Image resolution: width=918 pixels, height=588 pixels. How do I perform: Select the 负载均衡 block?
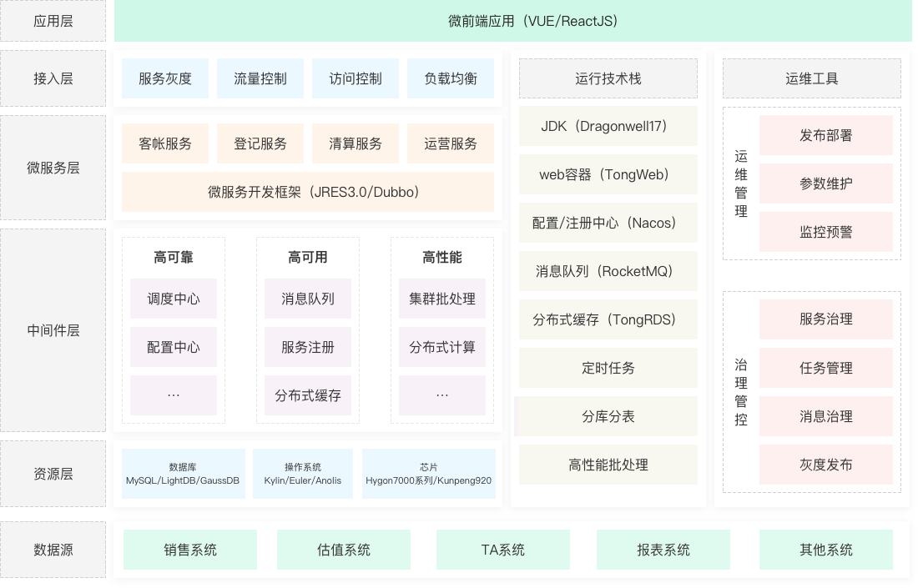point(451,78)
